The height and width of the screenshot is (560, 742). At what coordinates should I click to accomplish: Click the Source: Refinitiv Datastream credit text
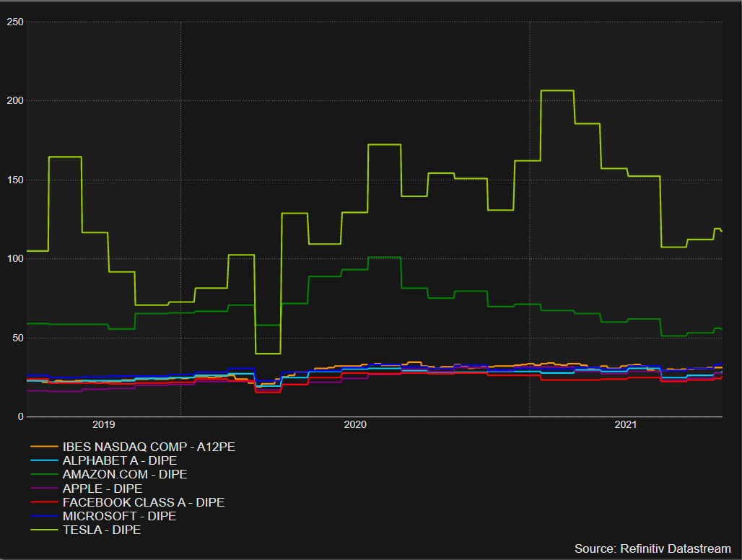[652, 548]
